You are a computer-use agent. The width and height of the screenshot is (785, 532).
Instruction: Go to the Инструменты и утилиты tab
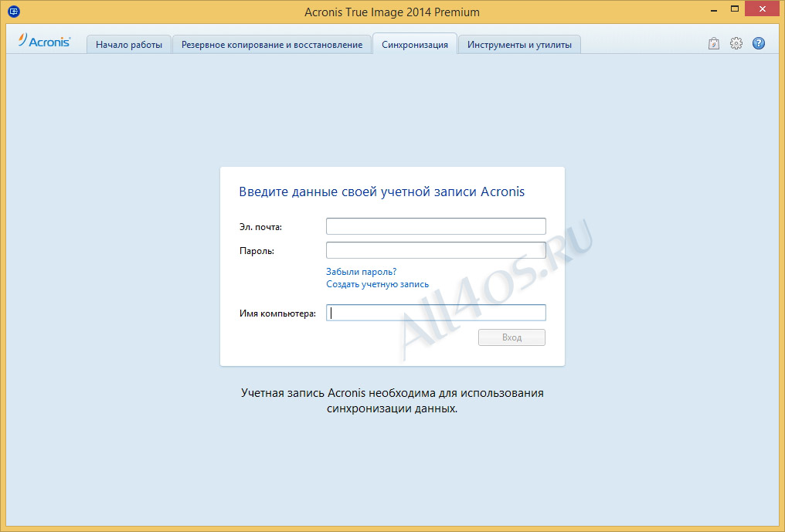519,45
